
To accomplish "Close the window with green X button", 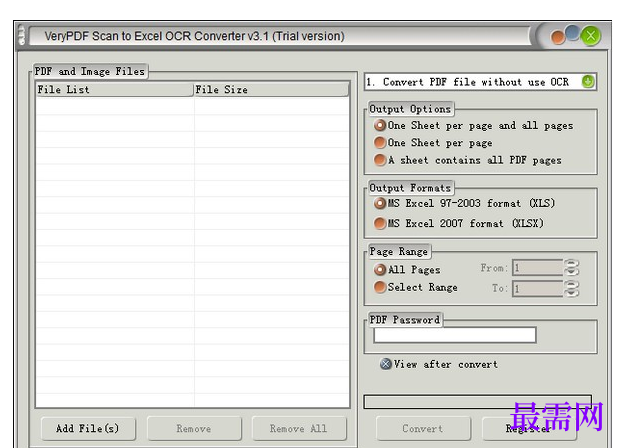I will coord(590,36).
